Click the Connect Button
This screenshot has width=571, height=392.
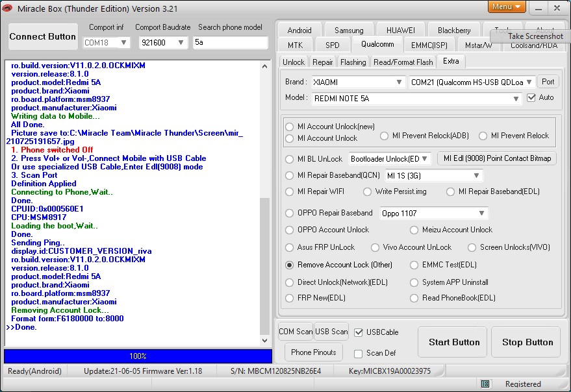point(43,37)
